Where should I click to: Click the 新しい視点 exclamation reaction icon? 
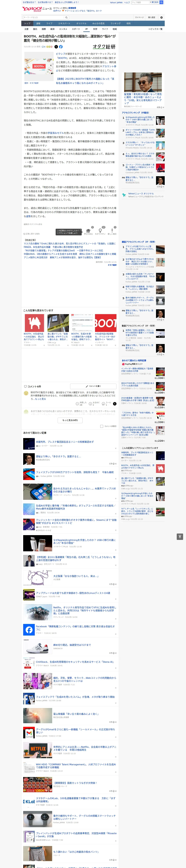(112, 231)
